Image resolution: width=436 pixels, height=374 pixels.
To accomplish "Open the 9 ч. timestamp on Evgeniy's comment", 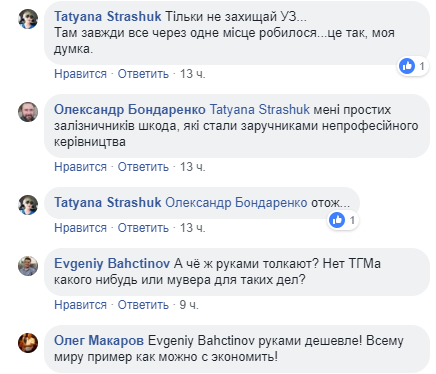I will (189, 305).
